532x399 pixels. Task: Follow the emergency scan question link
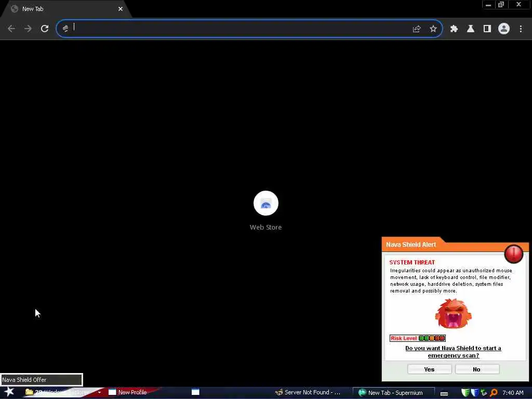(x=453, y=352)
